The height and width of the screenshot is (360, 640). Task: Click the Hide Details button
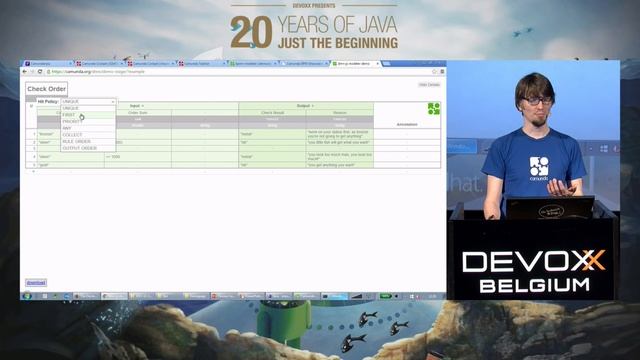[429, 84]
